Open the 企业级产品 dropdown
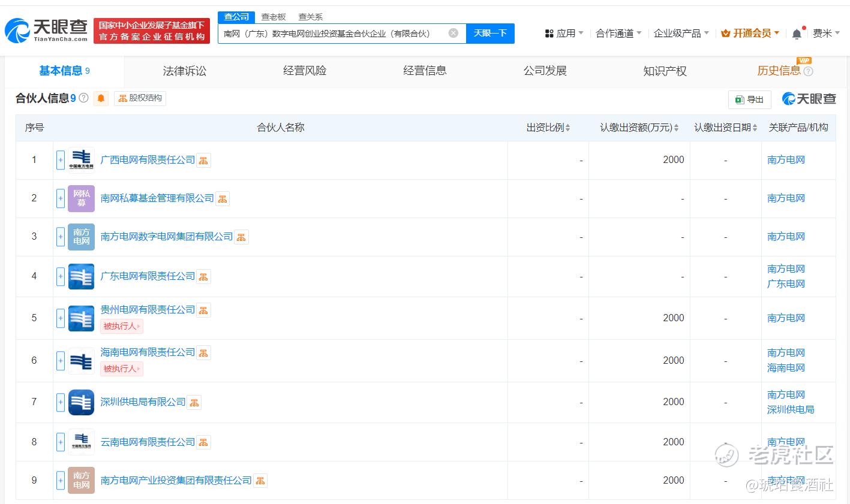Image resolution: width=850 pixels, height=504 pixels. tap(680, 33)
